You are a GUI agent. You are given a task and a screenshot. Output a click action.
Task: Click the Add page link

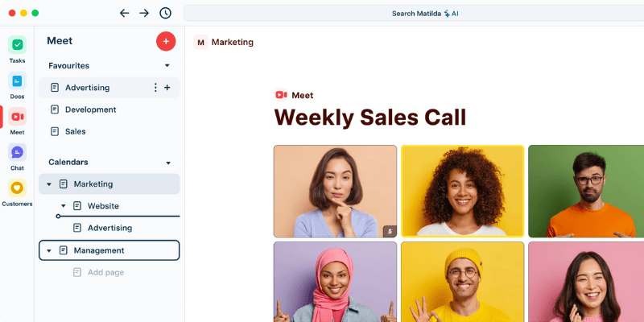pos(105,272)
